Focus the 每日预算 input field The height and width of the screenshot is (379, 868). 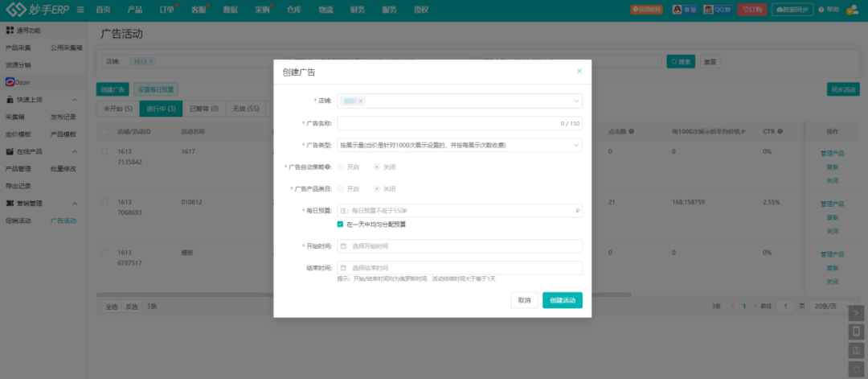[460, 211]
